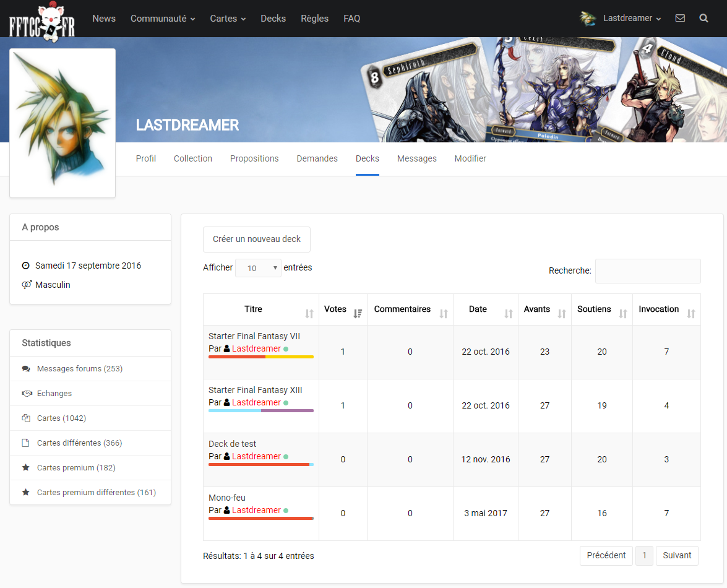727x588 pixels.
Task: Click the star icon beside Cartes premium (182)
Action: coord(25,467)
